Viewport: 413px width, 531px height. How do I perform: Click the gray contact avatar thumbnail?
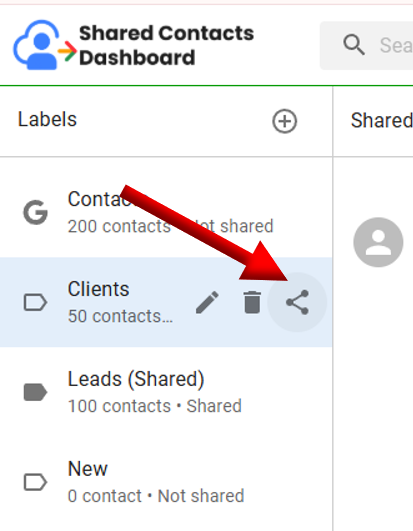click(378, 242)
